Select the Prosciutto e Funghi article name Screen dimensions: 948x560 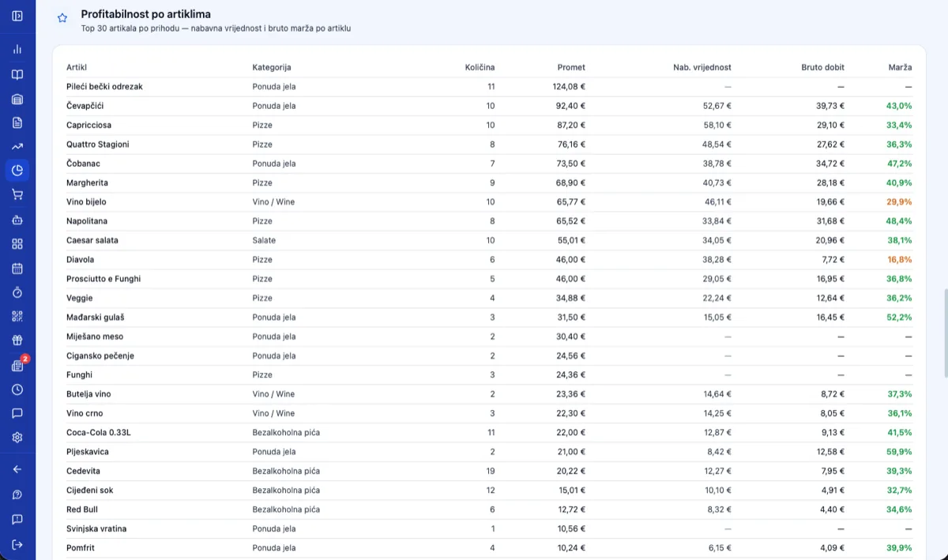pyautogui.click(x=104, y=279)
